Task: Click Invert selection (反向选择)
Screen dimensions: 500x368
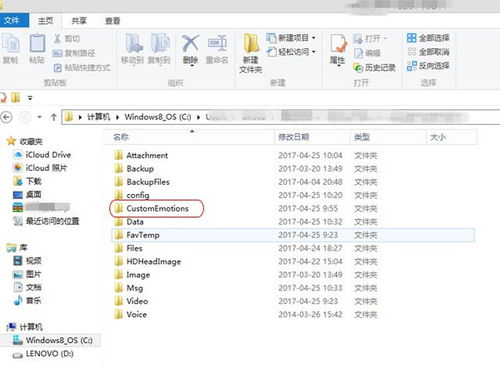Action: point(428,66)
